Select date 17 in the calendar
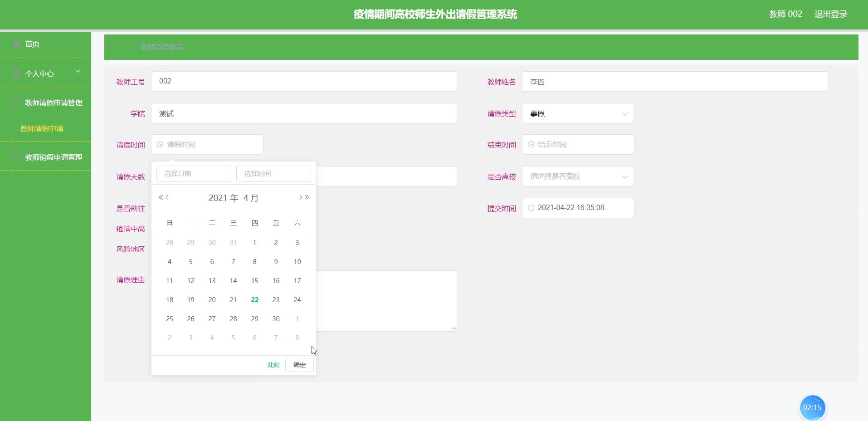Image resolution: width=868 pixels, height=421 pixels. coord(297,281)
